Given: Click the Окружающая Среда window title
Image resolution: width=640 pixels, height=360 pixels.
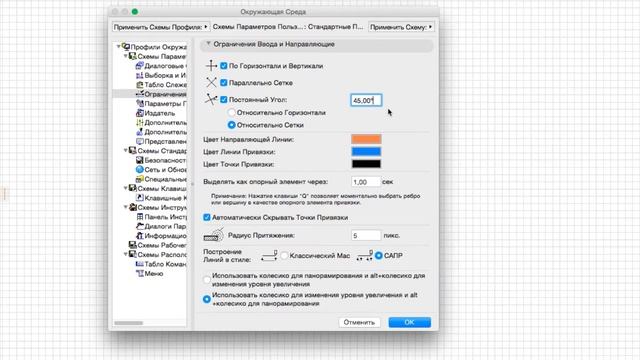Looking at the screenshot, I should tap(273, 12).
